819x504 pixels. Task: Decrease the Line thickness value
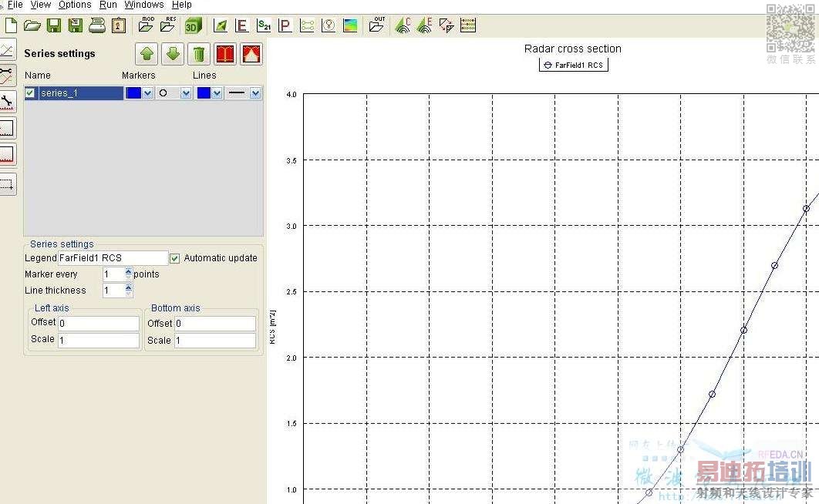tap(129, 294)
